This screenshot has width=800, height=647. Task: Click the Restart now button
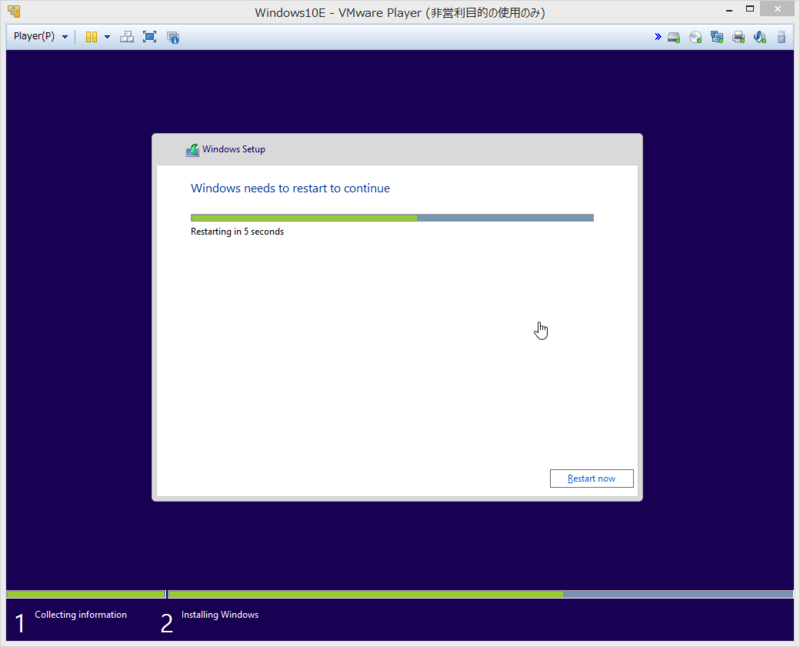click(591, 479)
